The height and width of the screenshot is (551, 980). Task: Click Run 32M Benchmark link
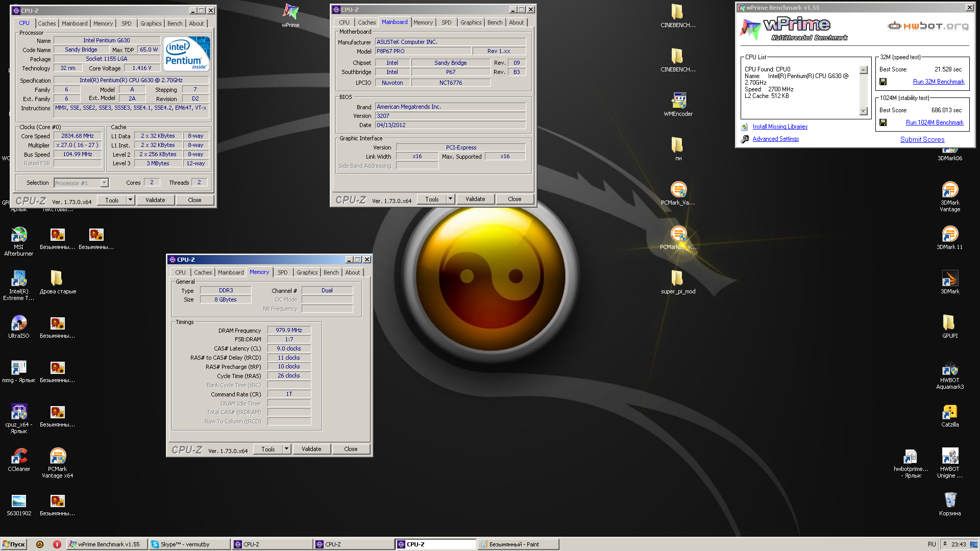(x=939, y=82)
